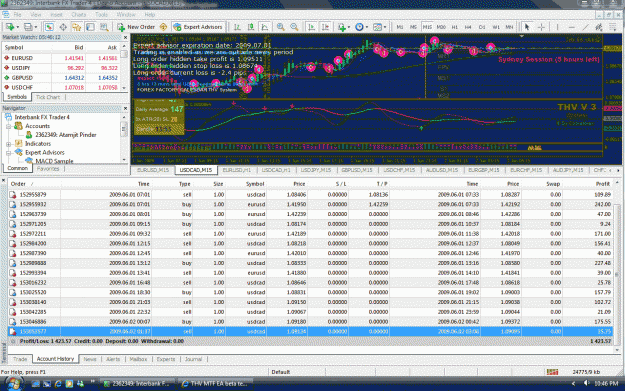Viewport: 625px width, 391px height.
Task: Toggle Chart Shift on the chart
Action: (325, 27)
